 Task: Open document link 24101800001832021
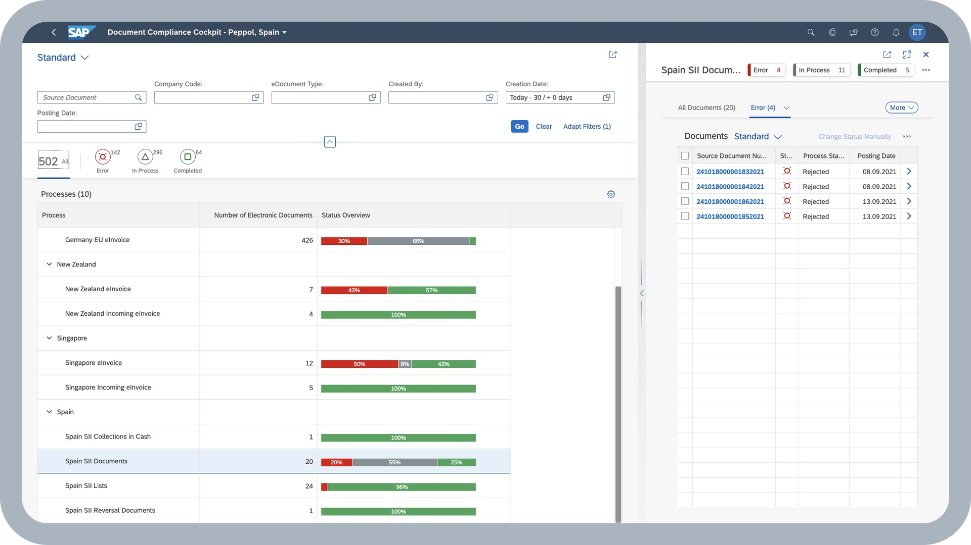pos(730,172)
